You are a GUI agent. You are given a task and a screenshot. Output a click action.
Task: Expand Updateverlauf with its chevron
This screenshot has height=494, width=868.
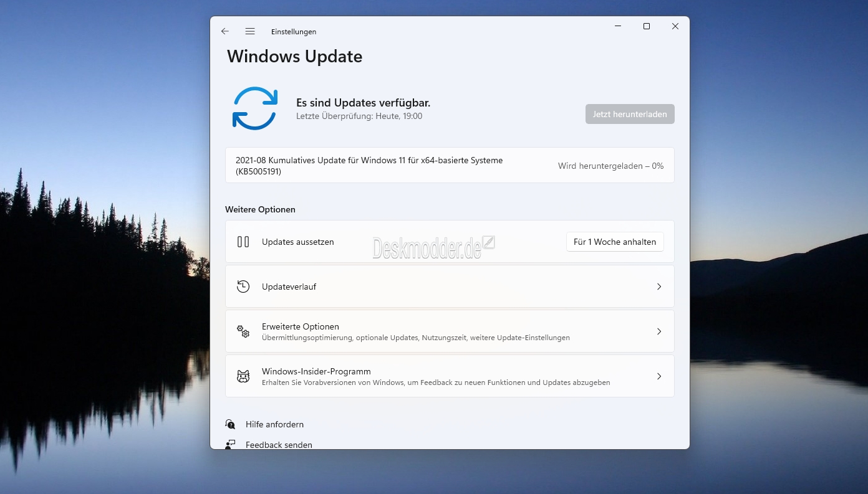[659, 287]
